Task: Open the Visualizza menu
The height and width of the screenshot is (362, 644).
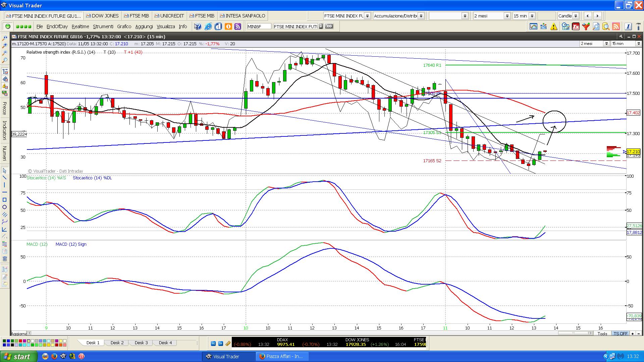Action: 166,26
